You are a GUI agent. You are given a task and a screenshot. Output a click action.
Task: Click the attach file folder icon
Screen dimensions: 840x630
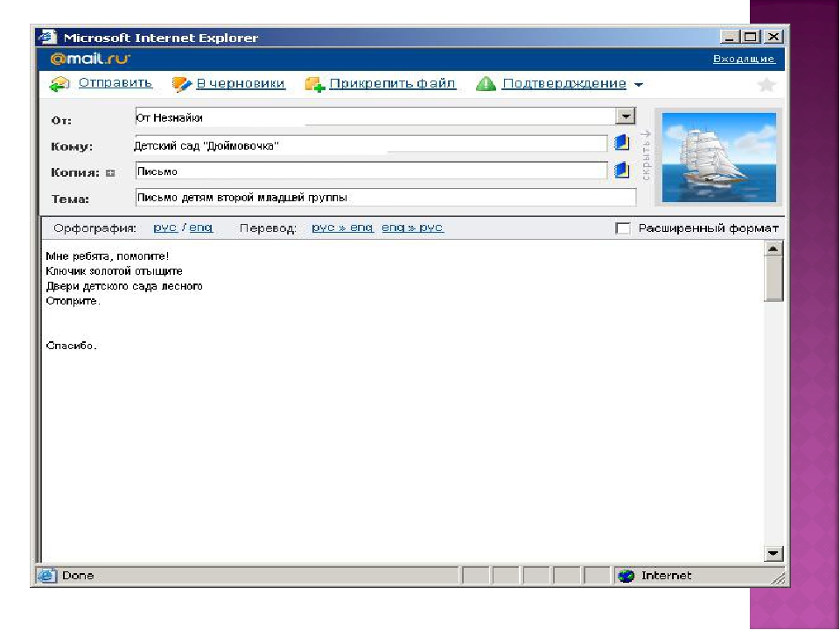pos(314,84)
